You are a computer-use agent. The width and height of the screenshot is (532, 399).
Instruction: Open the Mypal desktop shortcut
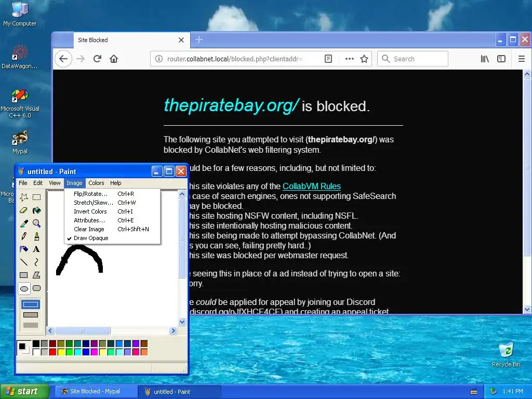20,142
